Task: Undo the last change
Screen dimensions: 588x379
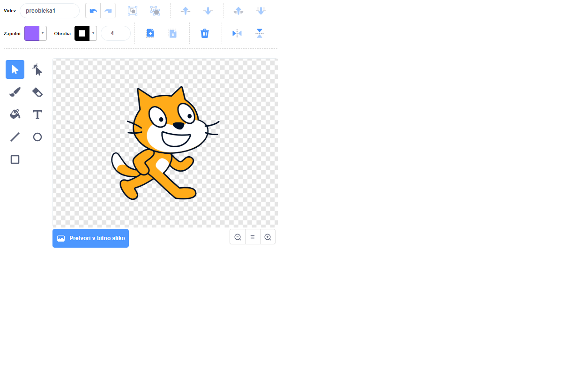Action: tap(93, 10)
